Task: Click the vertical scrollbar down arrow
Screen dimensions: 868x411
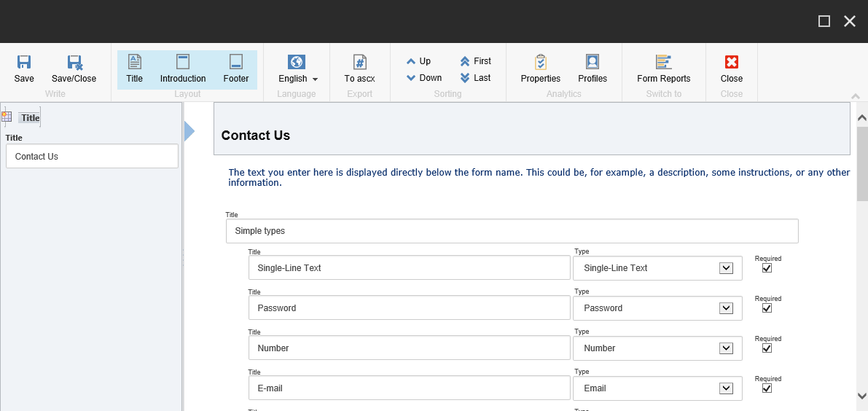Action: (861, 396)
